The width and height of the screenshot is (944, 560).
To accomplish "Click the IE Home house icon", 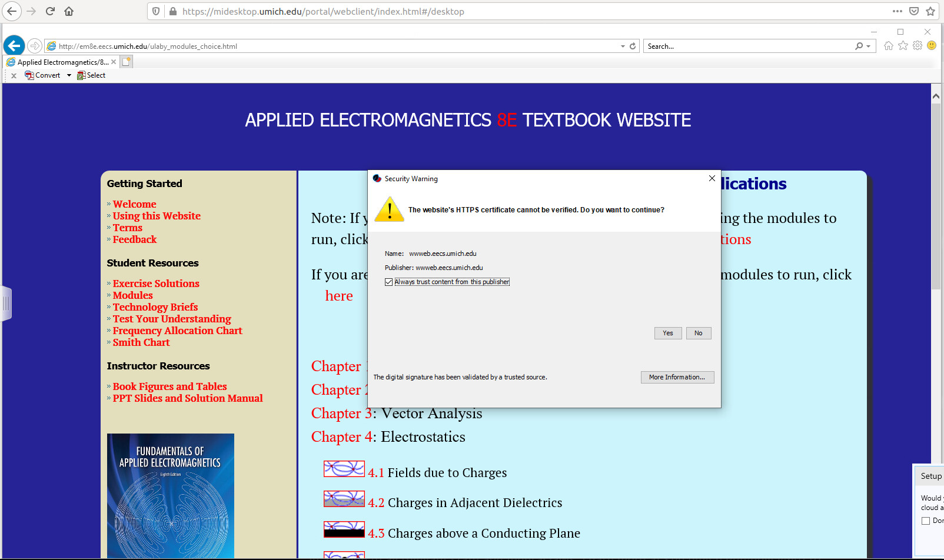I will click(889, 45).
